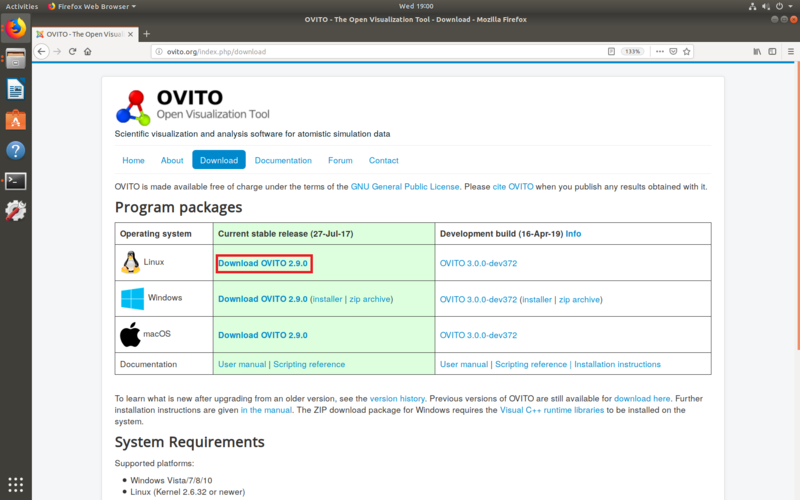Open the power system menu
This screenshot has width=800, height=500.
click(779, 7)
